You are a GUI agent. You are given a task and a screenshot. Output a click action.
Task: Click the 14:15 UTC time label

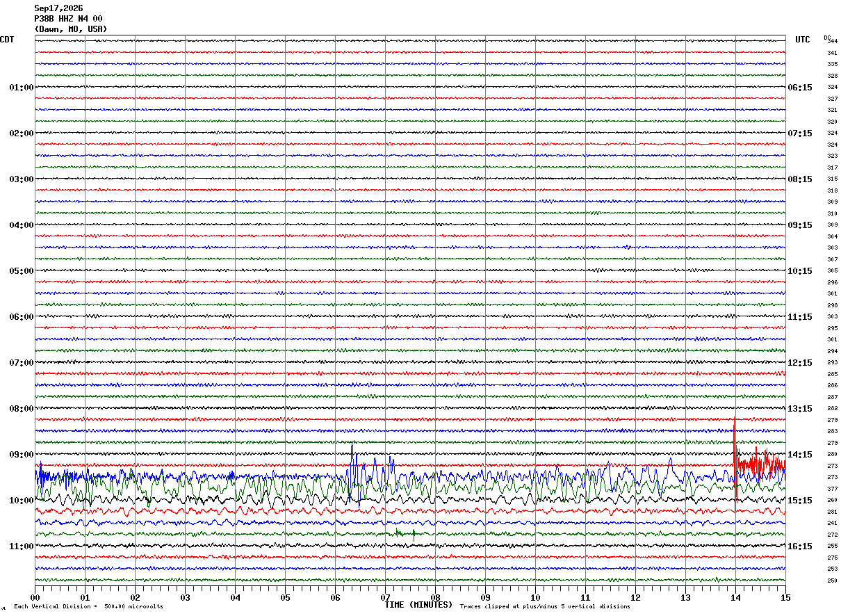click(799, 455)
